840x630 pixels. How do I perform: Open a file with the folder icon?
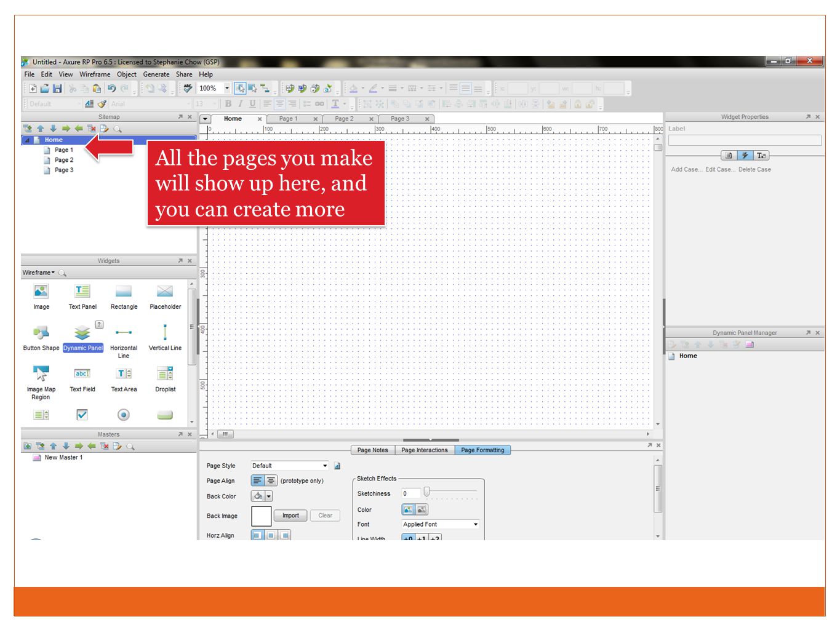tap(44, 89)
